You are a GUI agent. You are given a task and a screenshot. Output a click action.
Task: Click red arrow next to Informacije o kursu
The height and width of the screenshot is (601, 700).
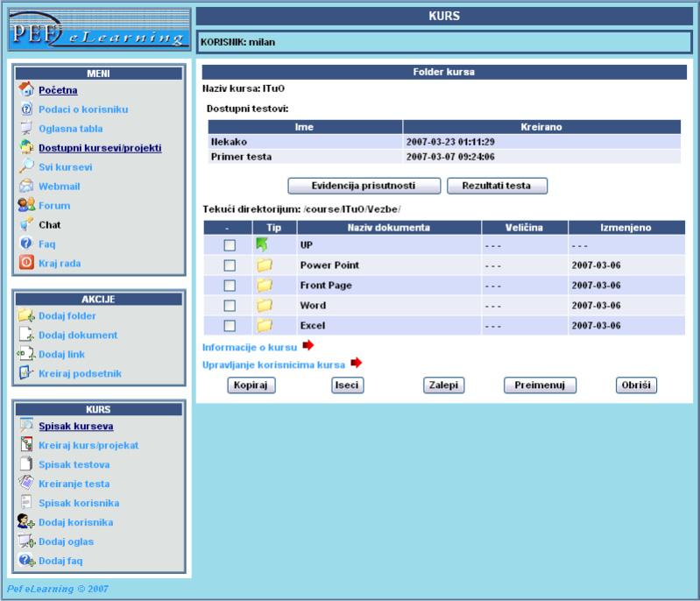click(308, 345)
